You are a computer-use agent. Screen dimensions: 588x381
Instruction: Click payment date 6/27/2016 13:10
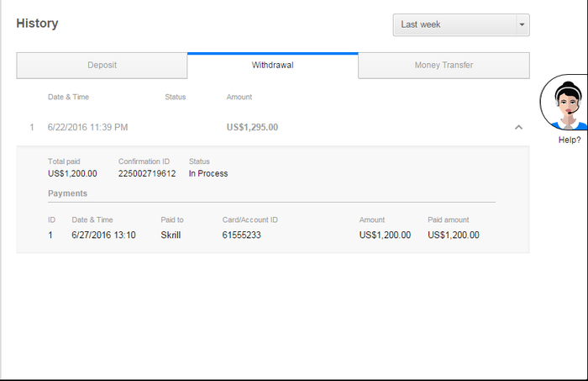click(103, 235)
